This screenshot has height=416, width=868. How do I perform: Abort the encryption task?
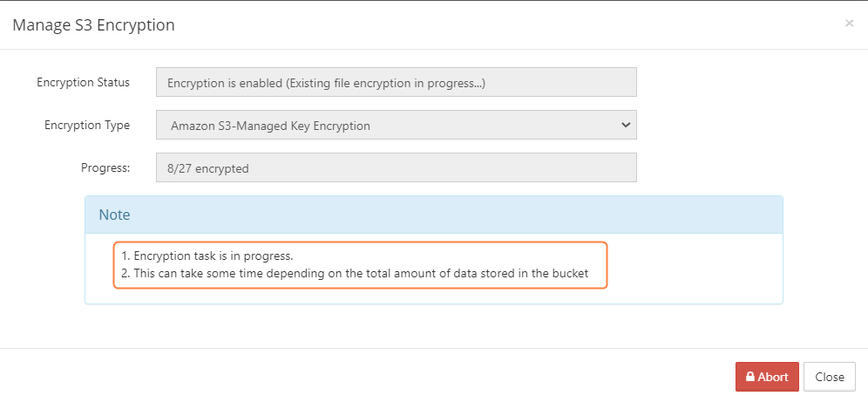[767, 377]
